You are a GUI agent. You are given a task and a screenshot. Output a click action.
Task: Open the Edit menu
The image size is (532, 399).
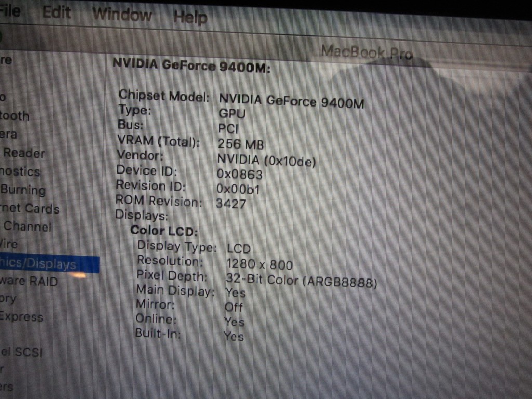point(57,12)
